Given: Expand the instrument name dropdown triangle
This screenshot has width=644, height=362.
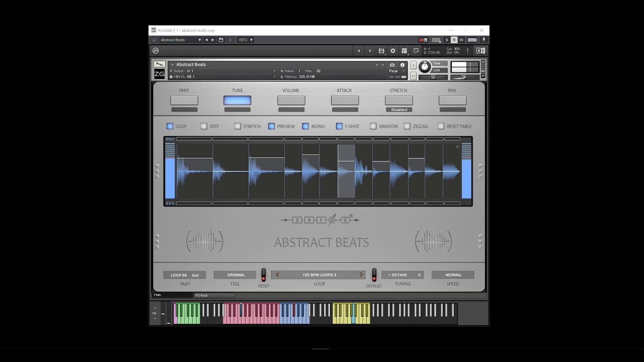Looking at the screenshot, I should (x=172, y=65).
